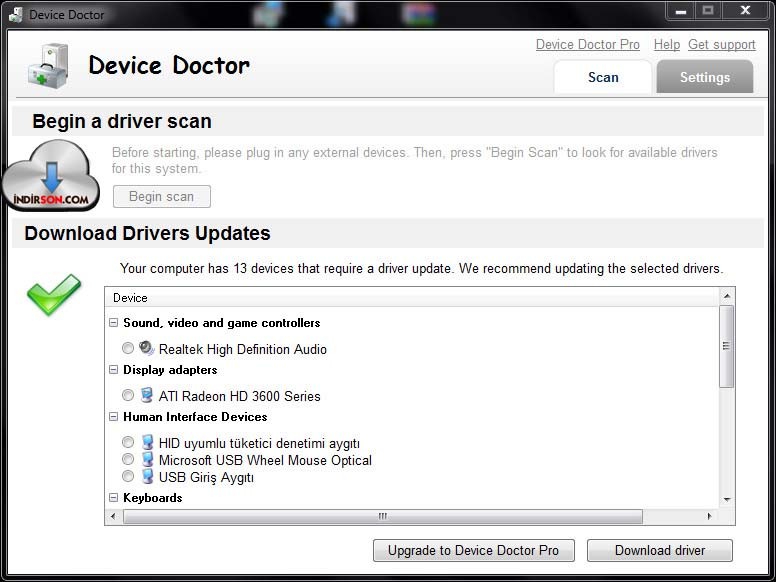
Task: Select the Realtek High Definition Audio text
Action: pos(242,349)
